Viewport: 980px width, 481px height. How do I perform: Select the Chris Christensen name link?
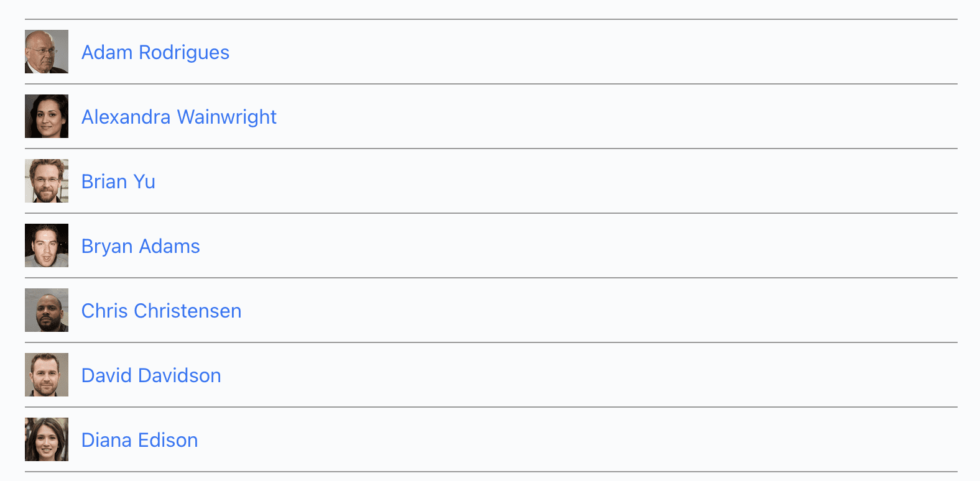[161, 311]
